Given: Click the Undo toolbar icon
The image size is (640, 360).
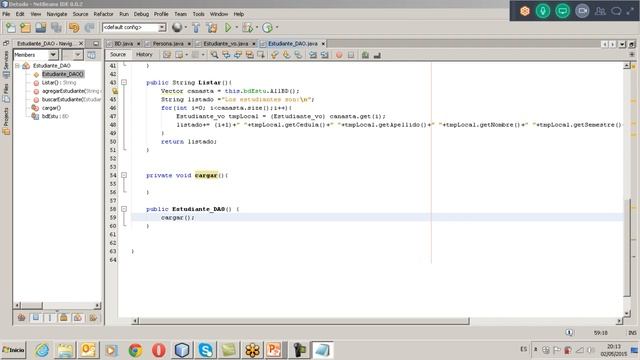Looking at the screenshot, I should pyautogui.click(x=74, y=27).
